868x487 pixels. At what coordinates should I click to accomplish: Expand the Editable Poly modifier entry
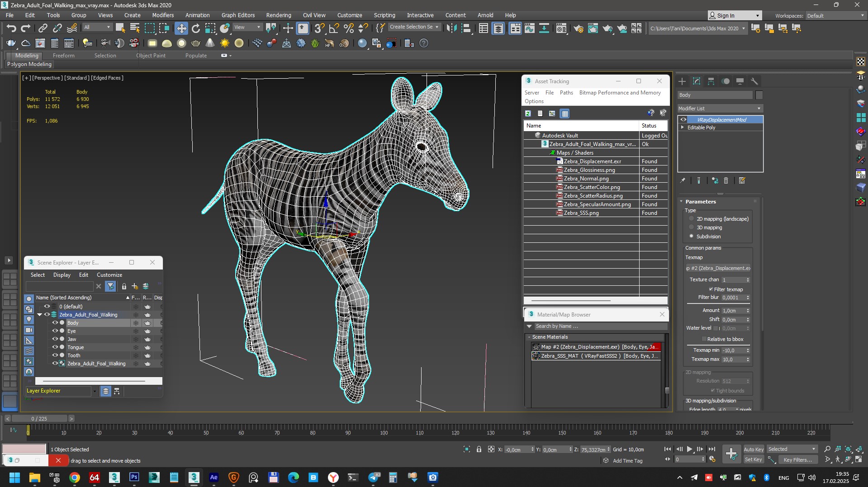[x=683, y=128]
